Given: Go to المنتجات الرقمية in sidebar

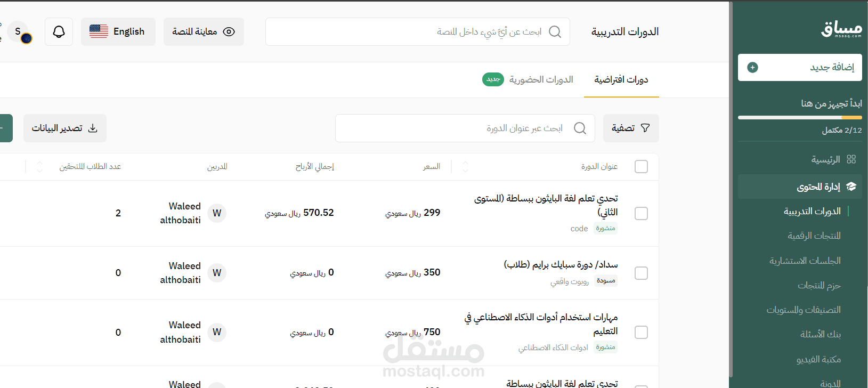Looking at the screenshot, I should pos(814,236).
